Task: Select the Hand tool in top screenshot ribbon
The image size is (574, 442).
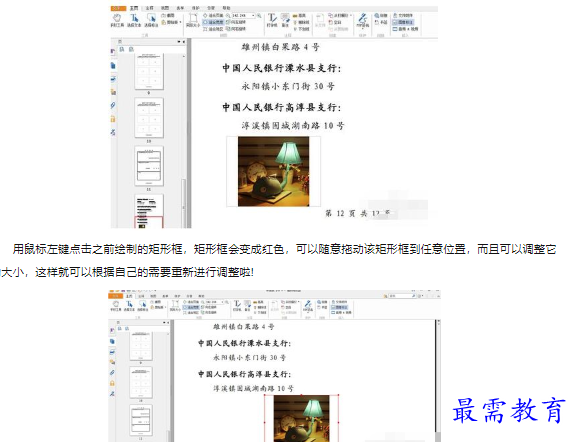Action: click(x=117, y=21)
